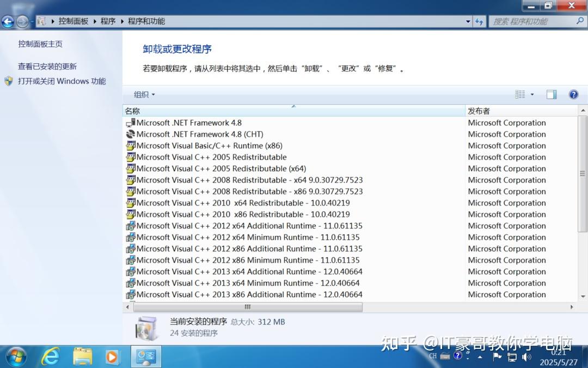
Task: Open Windows Explorer from the taskbar
Action: (x=82, y=356)
